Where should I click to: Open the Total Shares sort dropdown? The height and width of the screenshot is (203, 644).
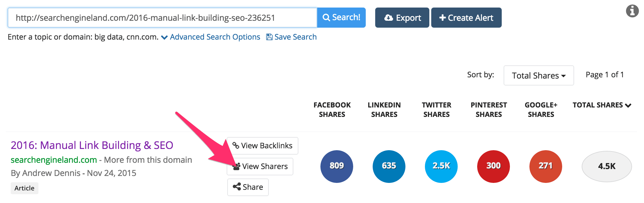tap(539, 75)
